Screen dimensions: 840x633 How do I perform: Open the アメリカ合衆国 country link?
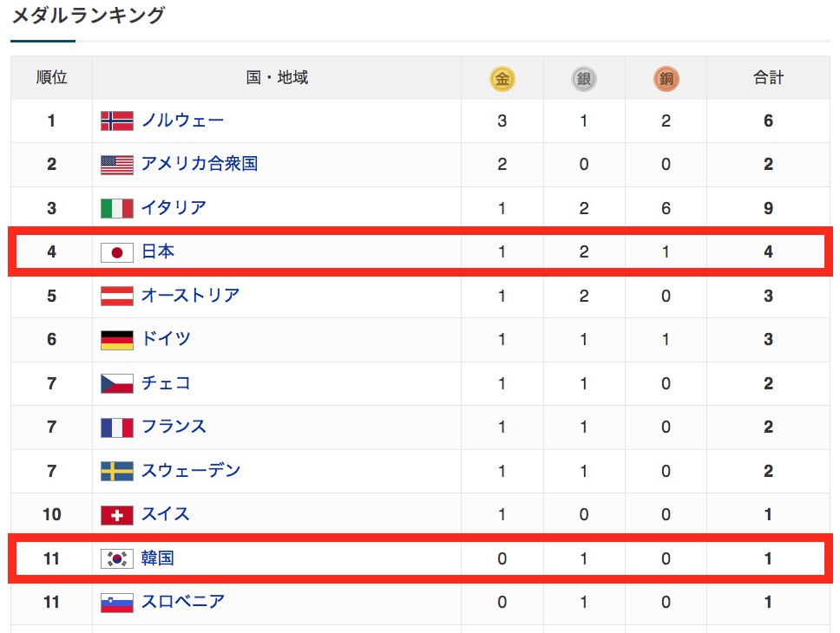(x=200, y=164)
